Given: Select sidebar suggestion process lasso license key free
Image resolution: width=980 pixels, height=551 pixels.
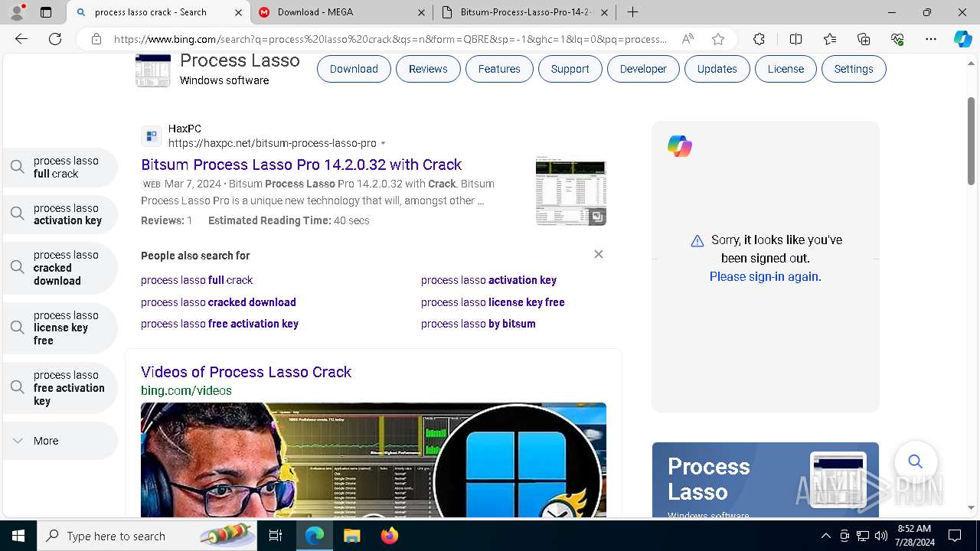Looking at the screenshot, I should pyautogui.click(x=60, y=328).
